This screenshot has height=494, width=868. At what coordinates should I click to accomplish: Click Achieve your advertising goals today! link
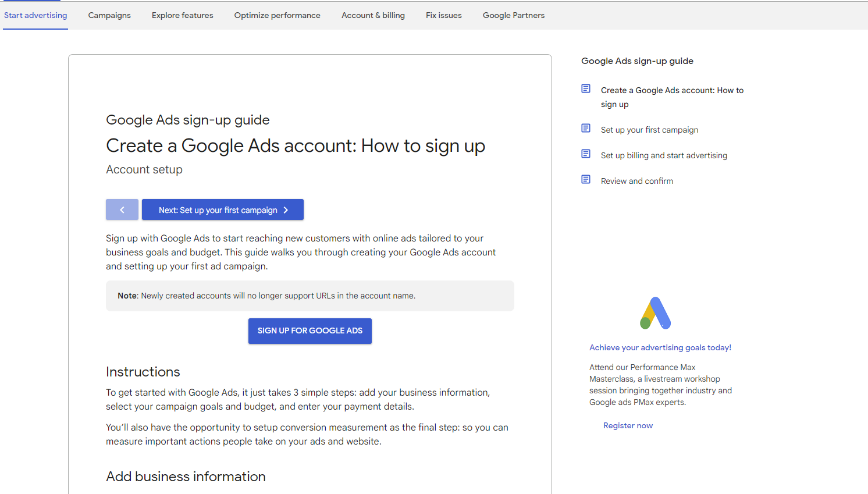(x=660, y=347)
